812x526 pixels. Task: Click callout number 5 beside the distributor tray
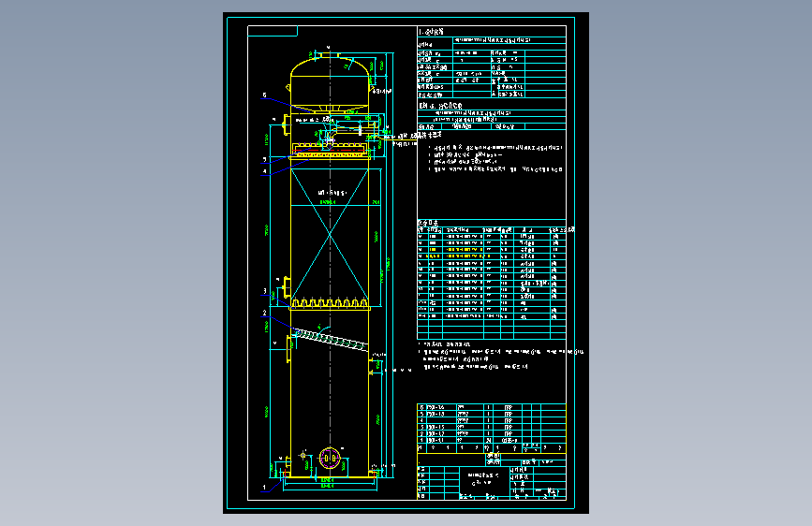(x=265, y=160)
